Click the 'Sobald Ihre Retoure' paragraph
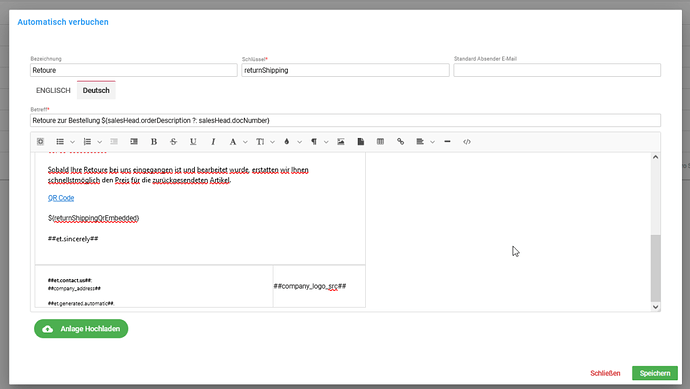 coord(178,175)
